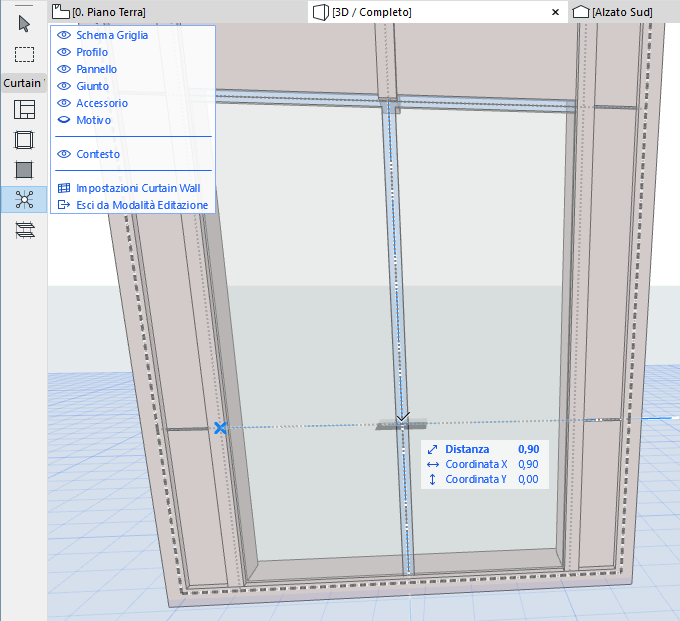Click the Distanza value in tracker

point(528,450)
